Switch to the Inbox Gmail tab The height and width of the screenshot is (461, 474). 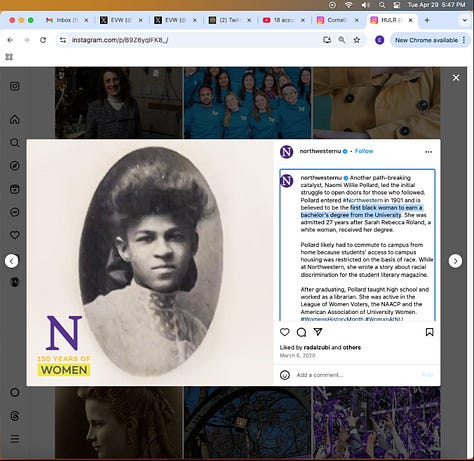pos(67,20)
